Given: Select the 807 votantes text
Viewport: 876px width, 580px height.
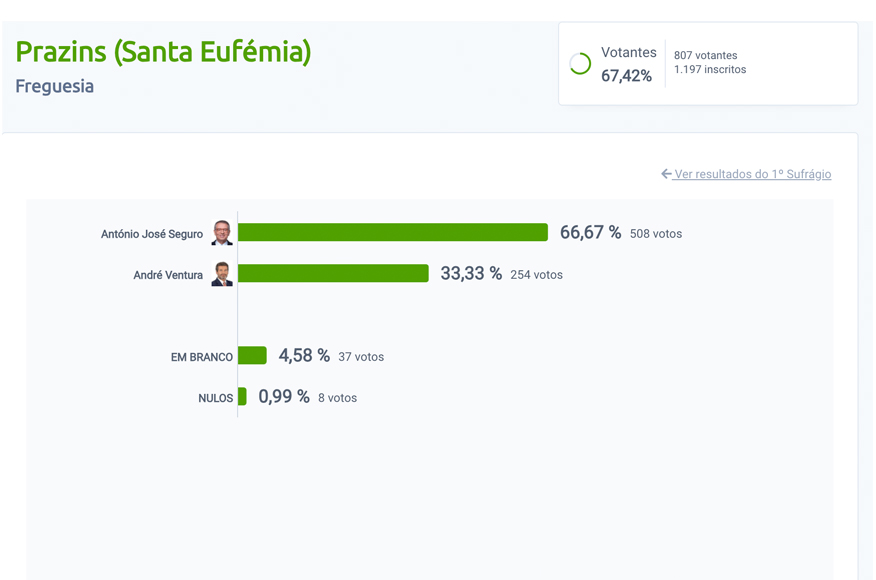Looking at the screenshot, I should coord(708,57).
